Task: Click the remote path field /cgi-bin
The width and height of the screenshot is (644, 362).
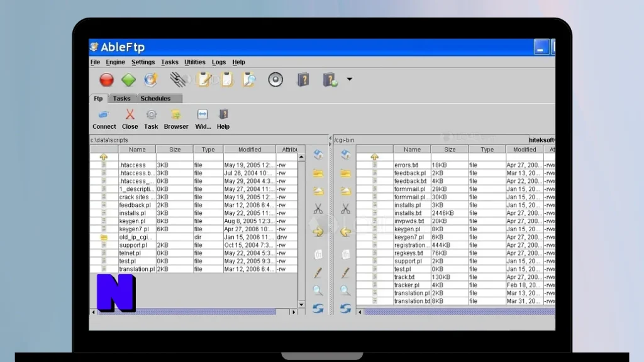Action: (430, 140)
